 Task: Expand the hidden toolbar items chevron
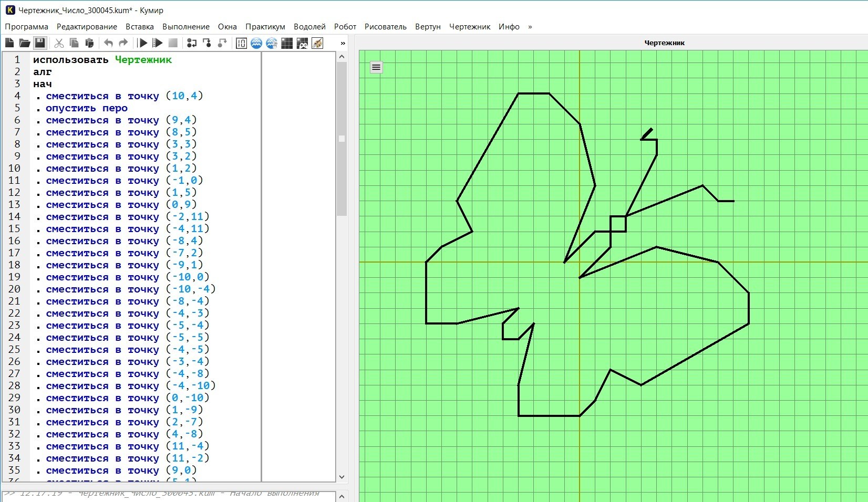[343, 43]
